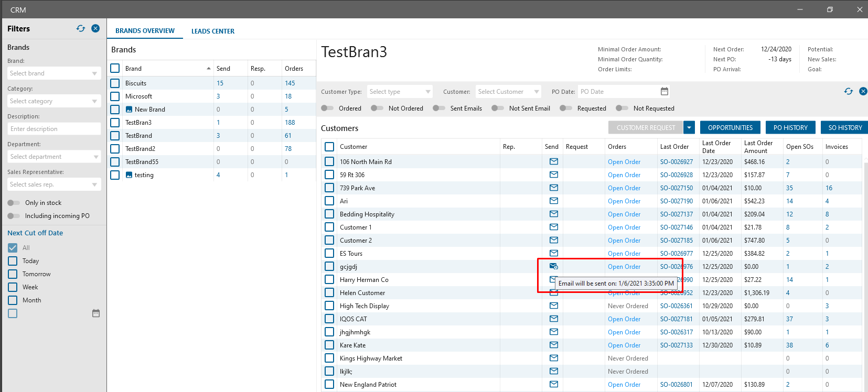
Task: Click the Enter description field
Action: [x=54, y=129]
